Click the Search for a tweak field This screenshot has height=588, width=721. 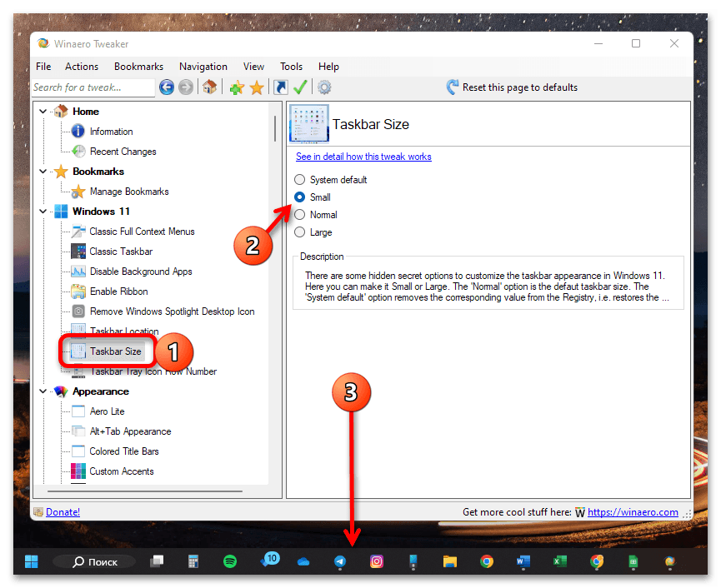point(93,87)
